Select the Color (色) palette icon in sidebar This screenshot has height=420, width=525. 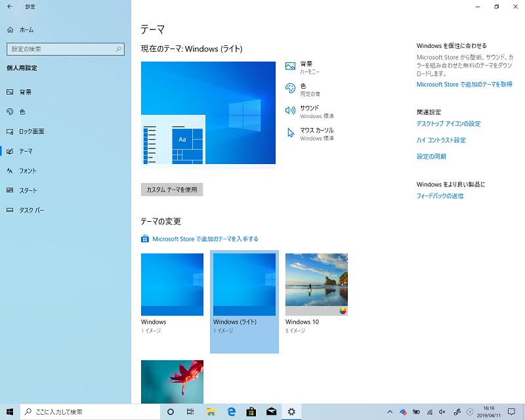(10, 112)
